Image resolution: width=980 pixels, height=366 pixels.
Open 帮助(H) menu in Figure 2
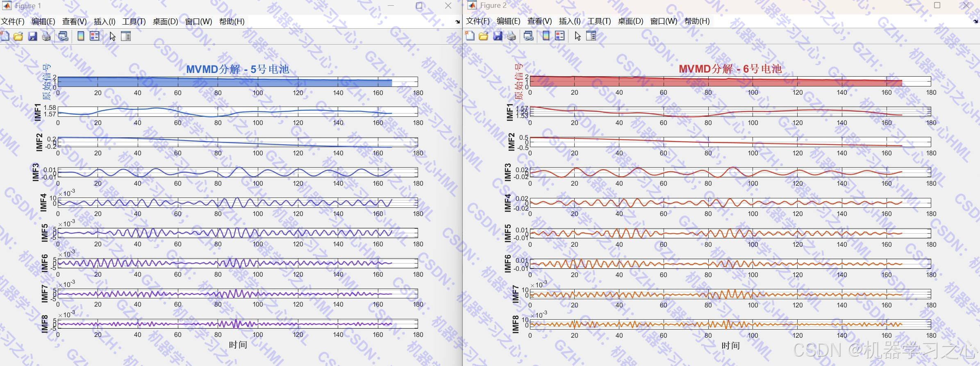click(x=697, y=21)
